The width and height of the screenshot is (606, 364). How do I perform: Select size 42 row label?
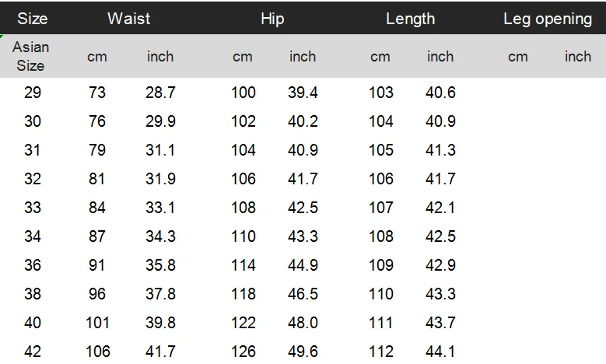tap(33, 352)
